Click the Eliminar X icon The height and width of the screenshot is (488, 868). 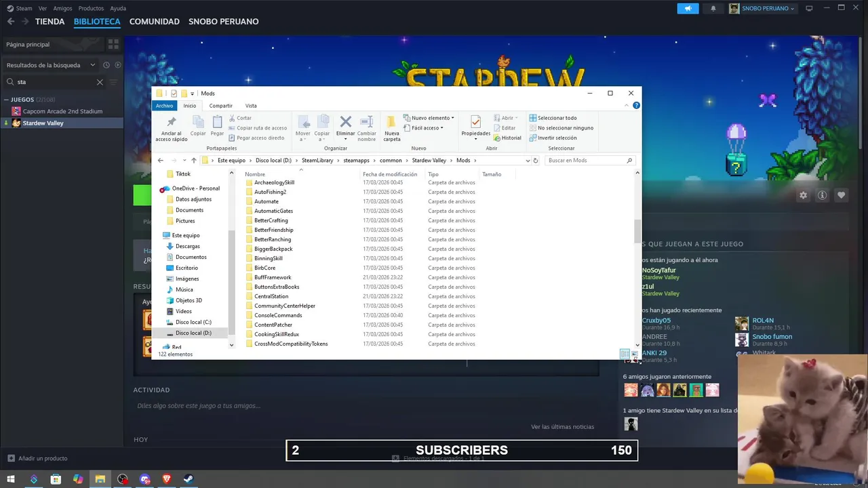point(345,122)
